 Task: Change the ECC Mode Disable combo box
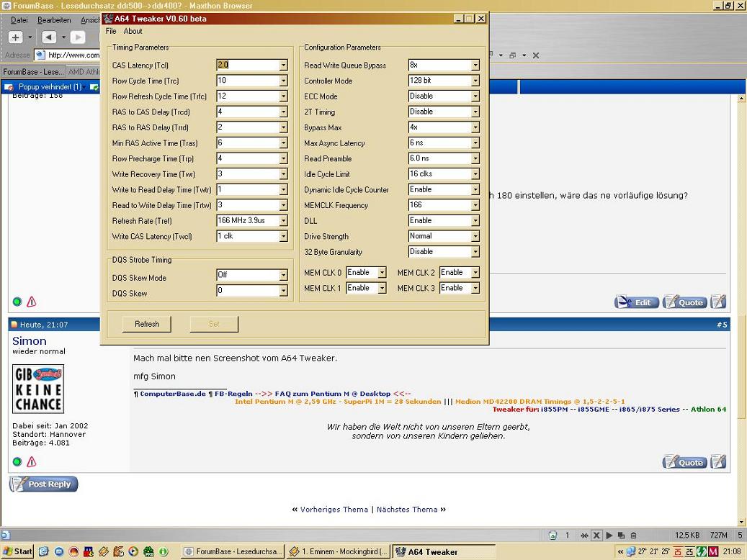point(444,96)
